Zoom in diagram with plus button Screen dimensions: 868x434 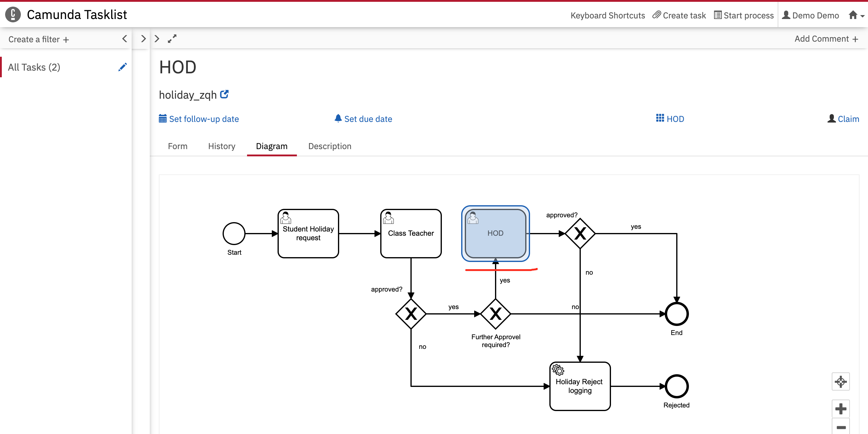click(x=841, y=409)
